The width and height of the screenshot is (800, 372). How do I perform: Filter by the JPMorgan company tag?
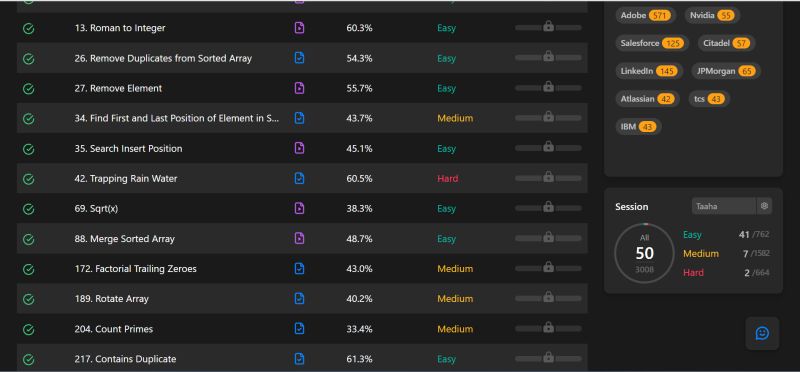(726, 71)
